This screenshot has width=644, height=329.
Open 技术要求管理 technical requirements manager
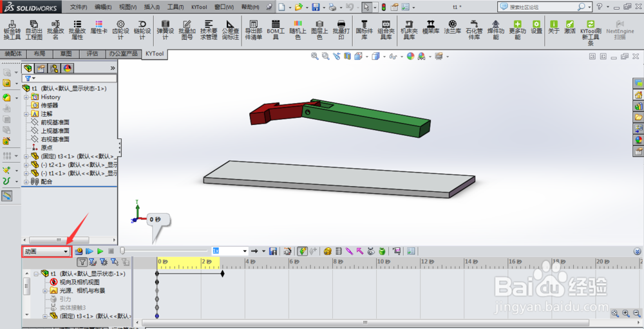209,30
